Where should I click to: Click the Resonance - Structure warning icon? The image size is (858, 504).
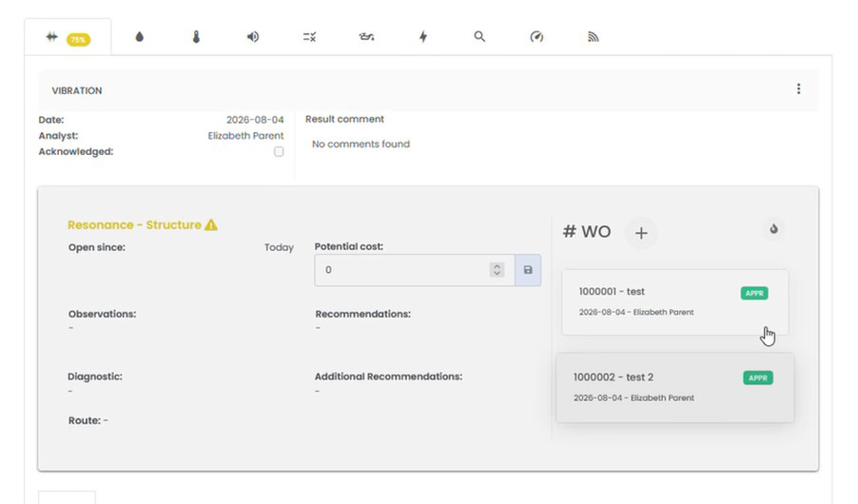click(x=210, y=225)
